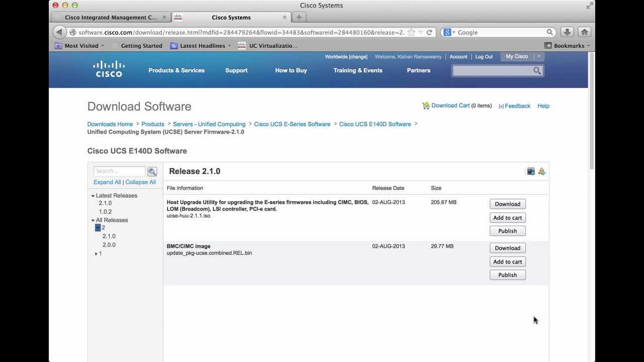Open the Latest Headlines dropdown arrow

(229, 46)
